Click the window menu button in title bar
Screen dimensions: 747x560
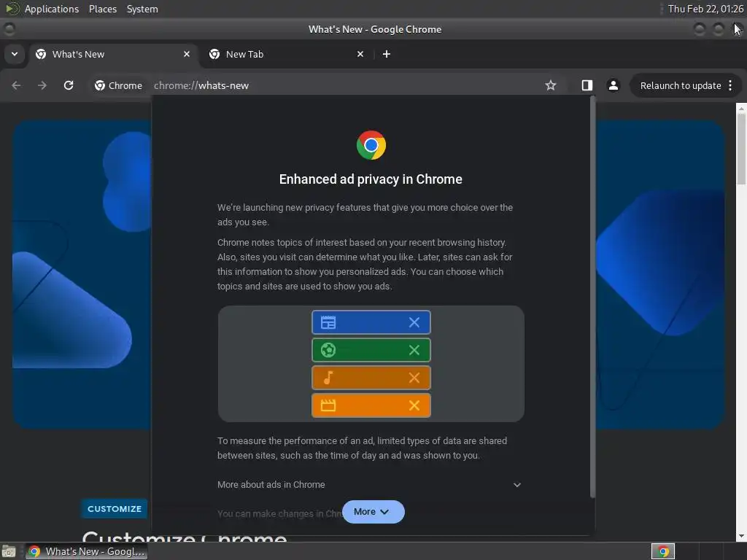pos(9,29)
